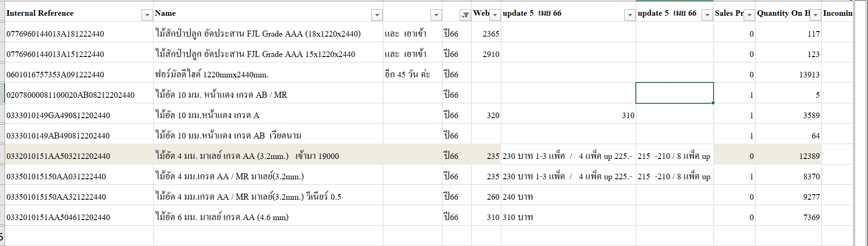Click the Web price cell 2365
This screenshot has width=868, height=246.
click(x=486, y=34)
